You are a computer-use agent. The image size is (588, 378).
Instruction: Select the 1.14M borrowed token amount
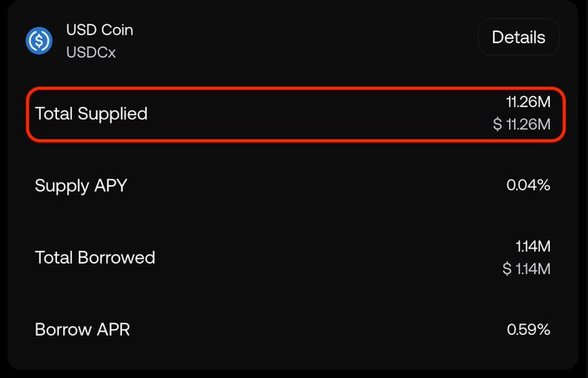pyautogui.click(x=532, y=247)
